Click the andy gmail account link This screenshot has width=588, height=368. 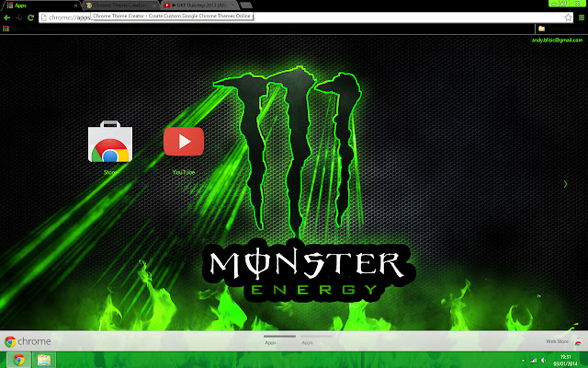pos(557,40)
